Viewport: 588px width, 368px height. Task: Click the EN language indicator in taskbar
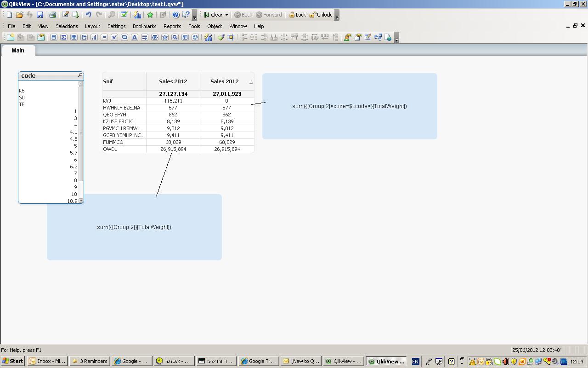click(415, 362)
